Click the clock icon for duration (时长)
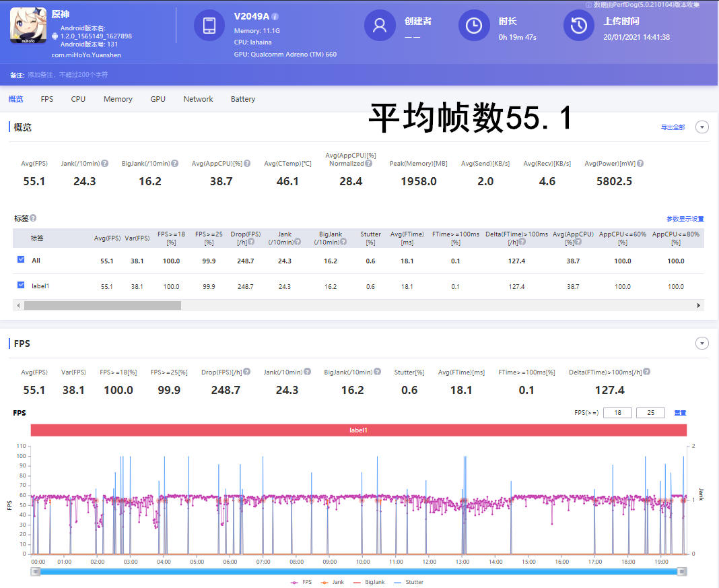 (x=474, y=26)
